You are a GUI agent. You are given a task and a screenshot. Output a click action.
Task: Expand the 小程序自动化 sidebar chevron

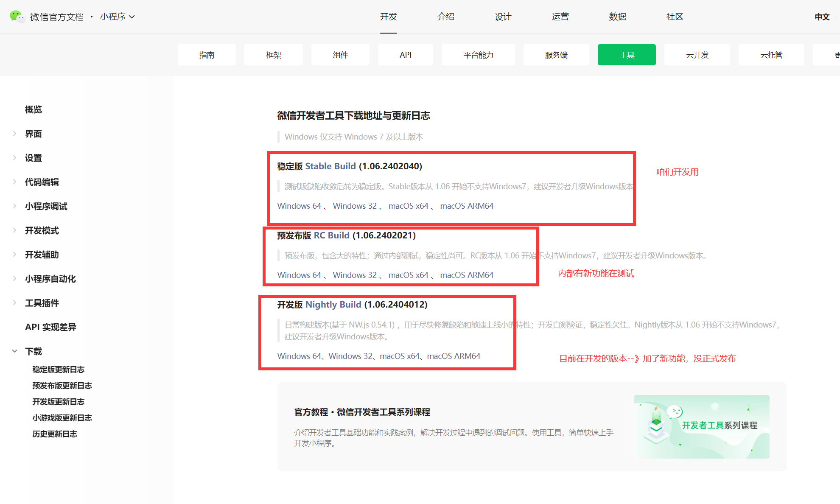14,279
